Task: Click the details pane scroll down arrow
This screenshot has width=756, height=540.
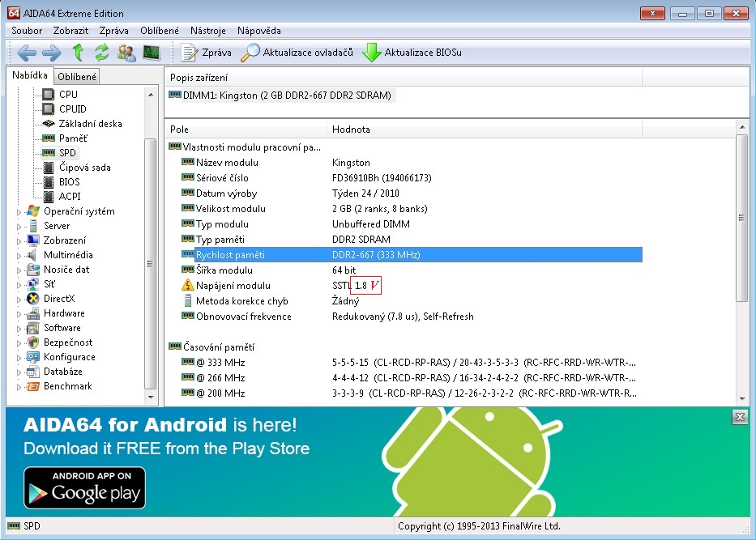Action: (742, 399)
